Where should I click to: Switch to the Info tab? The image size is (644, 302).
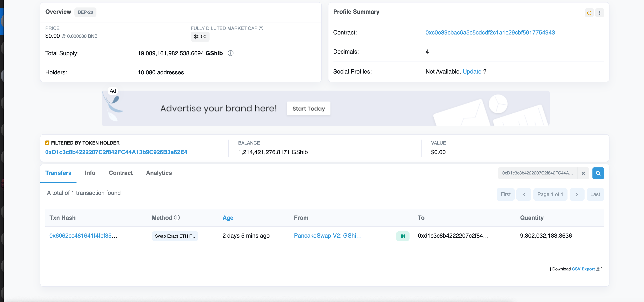pos(90,173)
